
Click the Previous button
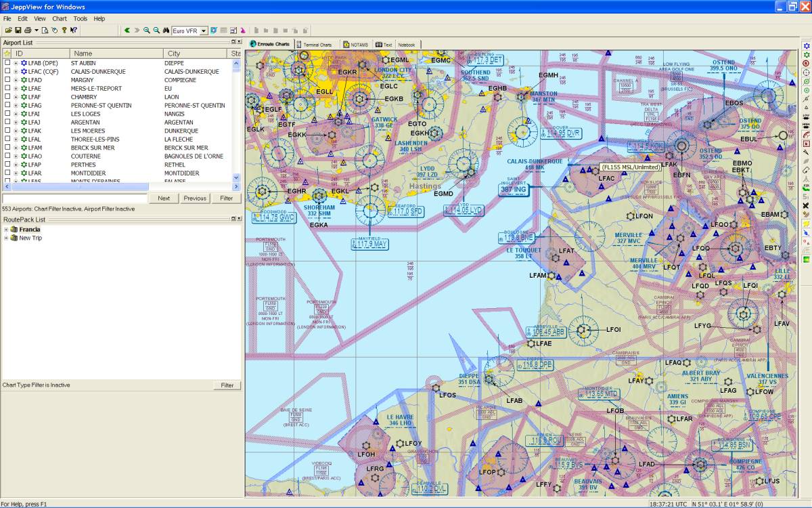pos(195,198)
